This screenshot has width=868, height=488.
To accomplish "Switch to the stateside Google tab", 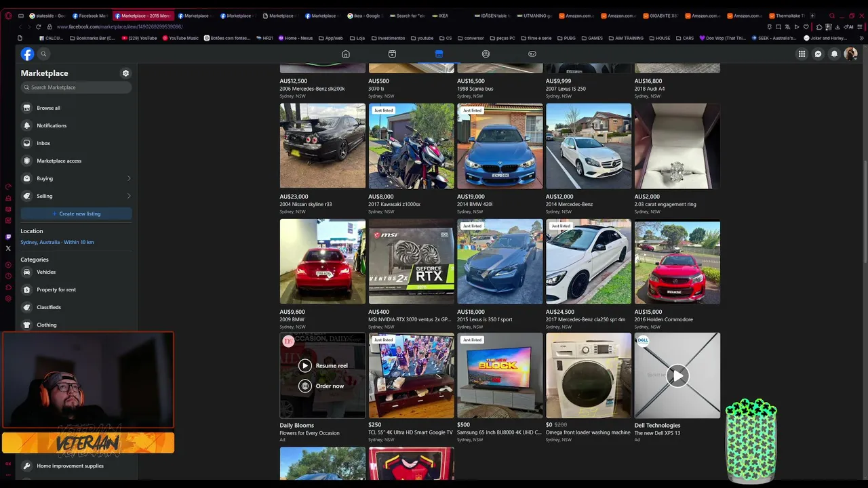I will 47,16.
